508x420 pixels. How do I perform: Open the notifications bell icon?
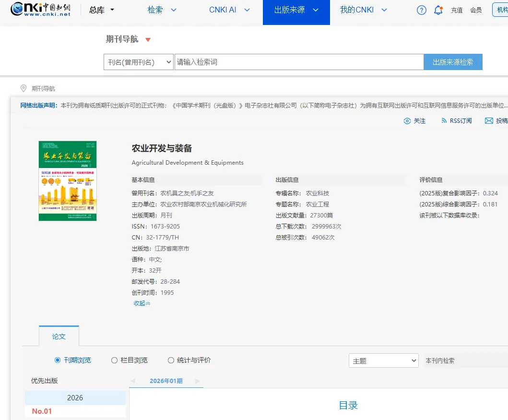pyautogui.click(x=438, y=10)
